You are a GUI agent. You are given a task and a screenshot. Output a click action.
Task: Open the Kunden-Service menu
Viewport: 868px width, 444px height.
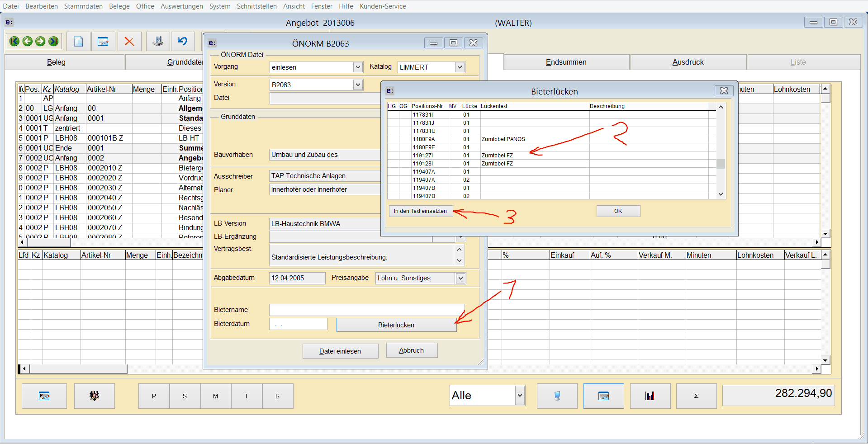383,6
